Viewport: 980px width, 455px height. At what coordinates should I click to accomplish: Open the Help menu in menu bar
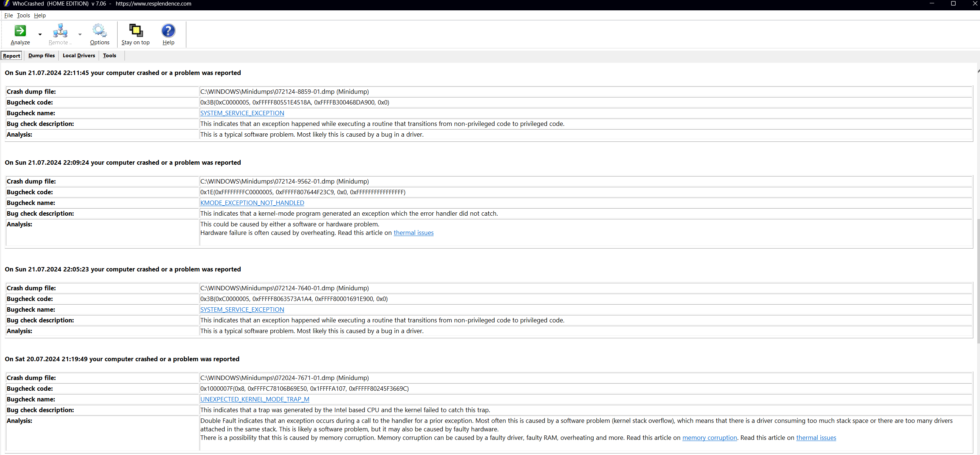[40, 16]
